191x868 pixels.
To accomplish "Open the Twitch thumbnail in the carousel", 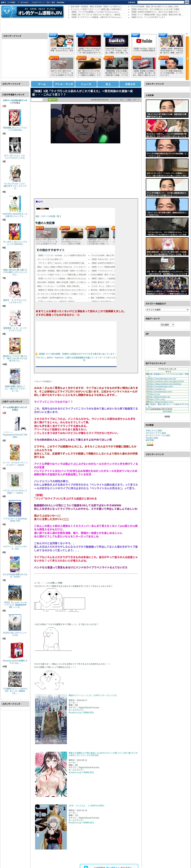I will coord(117,41).
